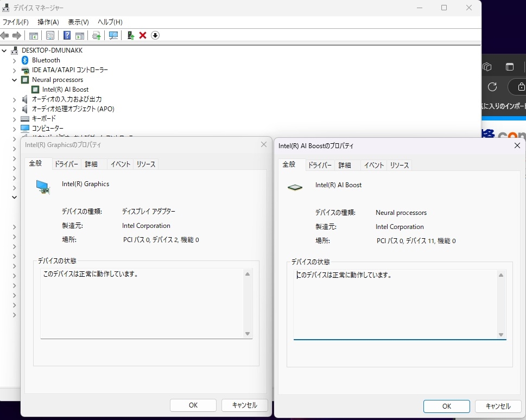Click status box scroll-up arrow in Intel(R) AI Boost dialog

click(501, 275)
